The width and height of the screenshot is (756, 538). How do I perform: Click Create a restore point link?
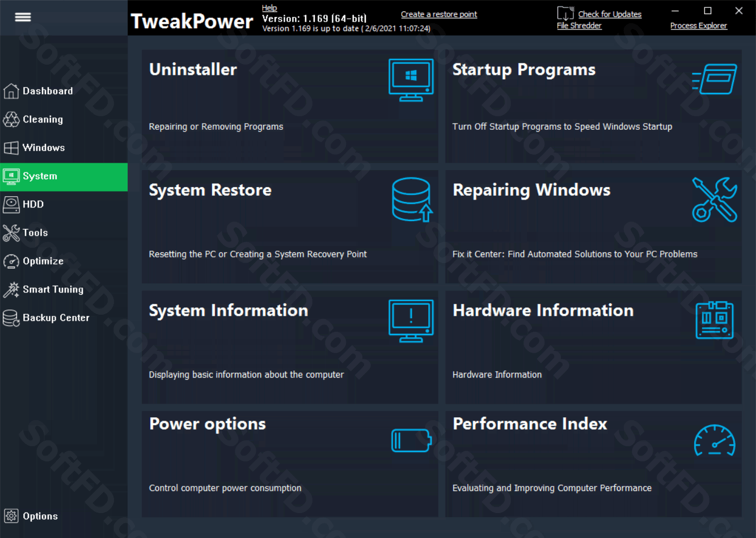pos(439,14)
